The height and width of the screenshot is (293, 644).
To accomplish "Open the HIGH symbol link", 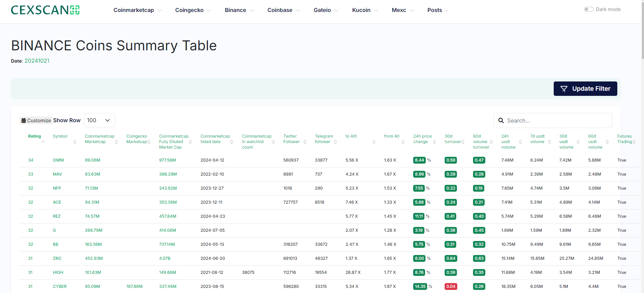I will click(x=58, y=272).
